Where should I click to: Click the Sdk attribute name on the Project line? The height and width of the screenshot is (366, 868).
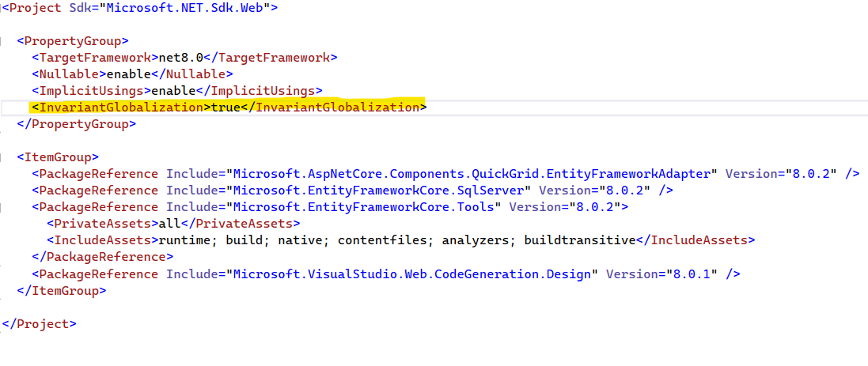click(x=80, y=8)
